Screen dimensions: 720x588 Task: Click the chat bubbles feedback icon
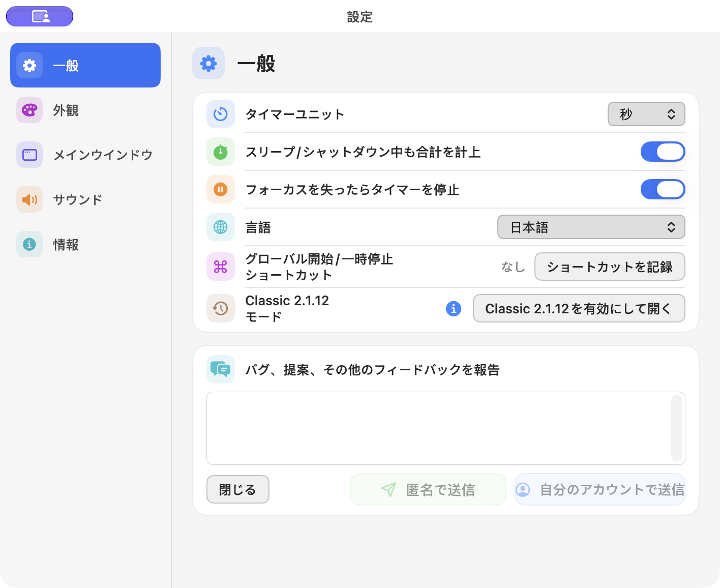click(221, 369)
